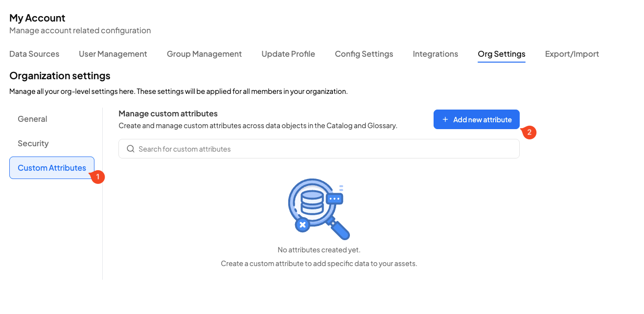Switch to the User Management tab
This screenshot has width=644, height=314.
113,54
